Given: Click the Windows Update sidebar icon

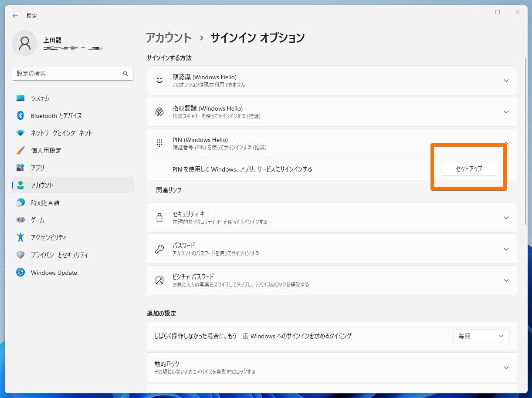Looking at the screenshot, I should pos(20,272).
